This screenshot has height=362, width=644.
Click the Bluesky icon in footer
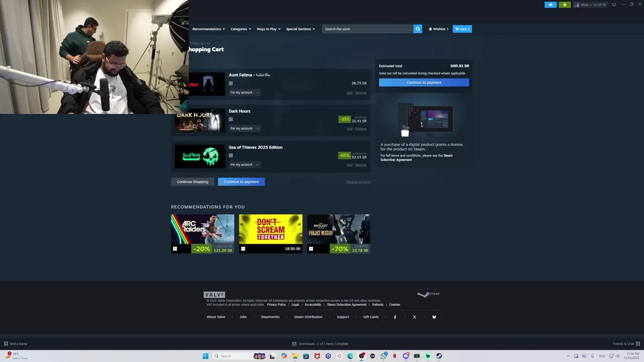(434, 317)
